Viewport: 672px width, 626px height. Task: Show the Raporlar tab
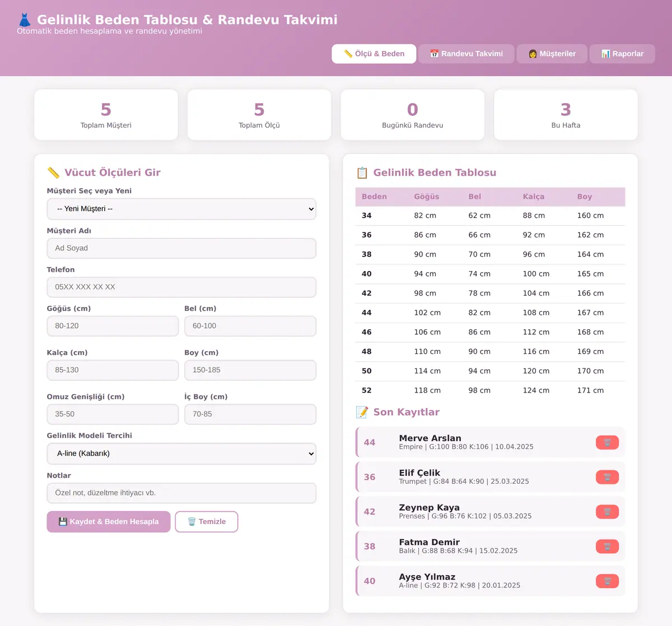point(622,54)
